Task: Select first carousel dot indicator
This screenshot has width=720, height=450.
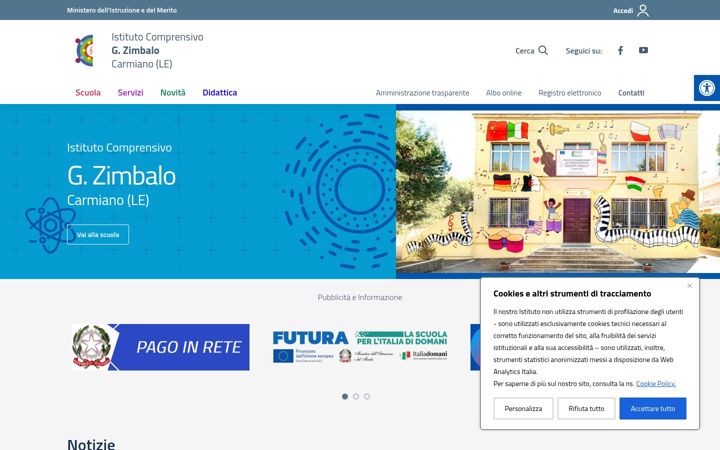Action: pos(345,396)
